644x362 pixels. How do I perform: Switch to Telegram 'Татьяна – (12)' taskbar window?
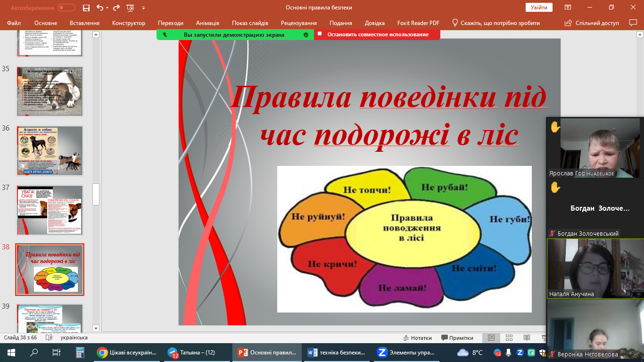point(197,352)
